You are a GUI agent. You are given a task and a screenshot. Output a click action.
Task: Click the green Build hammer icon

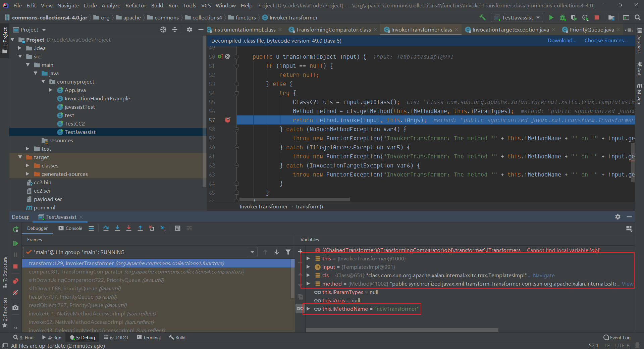(x=482, y=17)
